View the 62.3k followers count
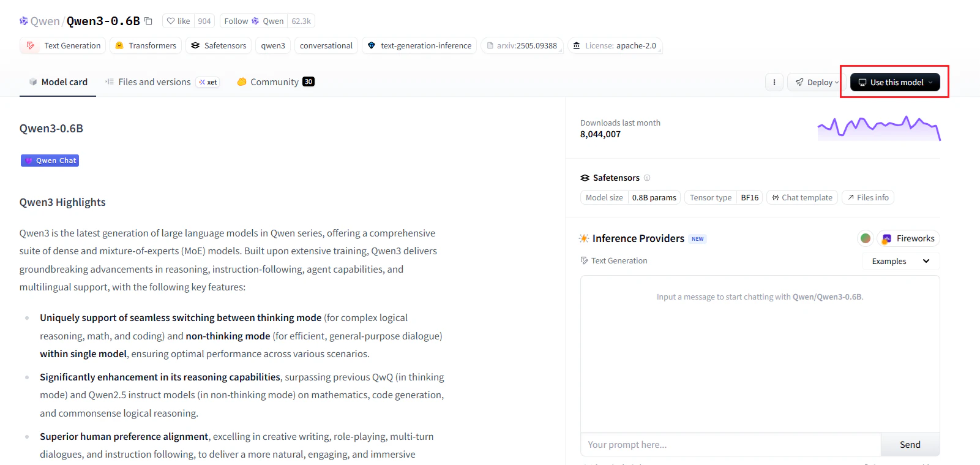 coord(301,21)
